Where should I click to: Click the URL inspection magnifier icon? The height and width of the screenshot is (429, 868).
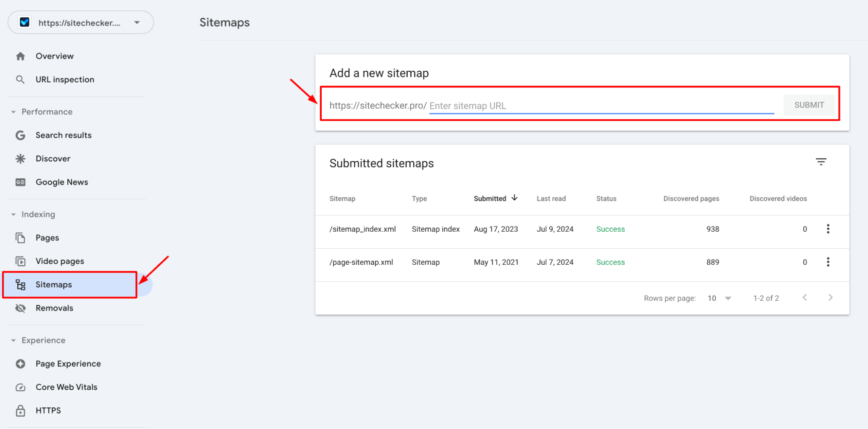pos(20,80)
